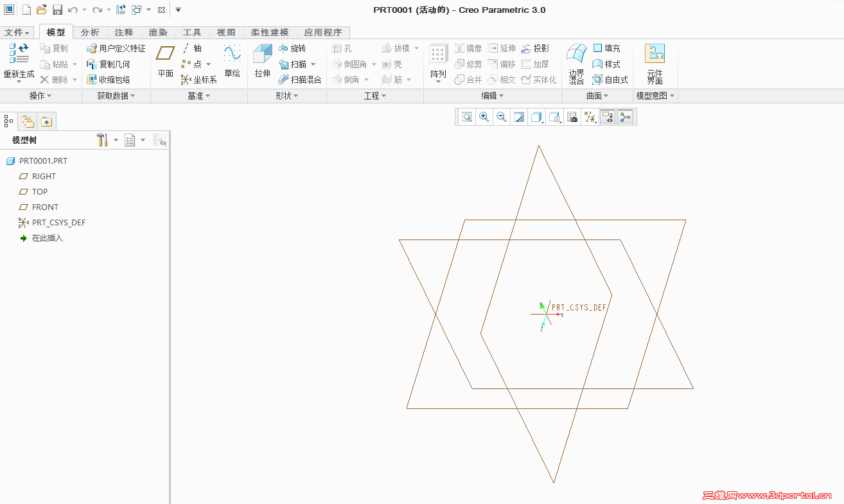Open the display style cube icon
Viewport: 844px width, 504px height.
(536, 117)
